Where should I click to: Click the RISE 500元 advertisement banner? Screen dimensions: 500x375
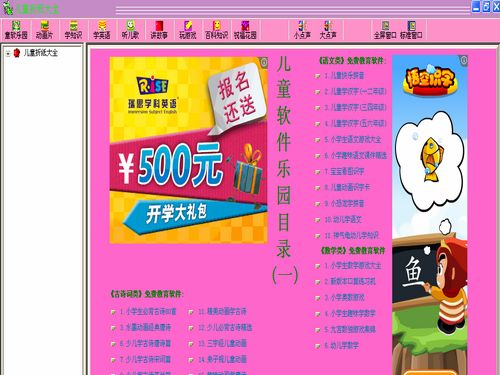(x=188, y=150)
